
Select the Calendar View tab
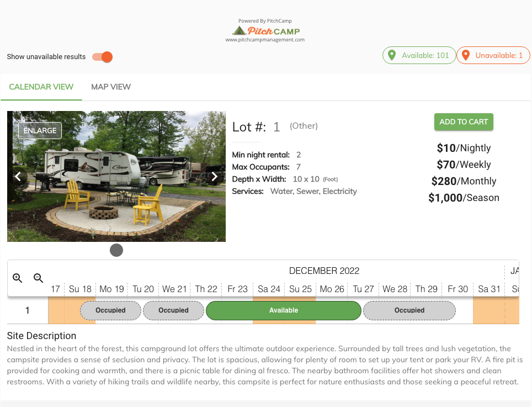[41, 87]
